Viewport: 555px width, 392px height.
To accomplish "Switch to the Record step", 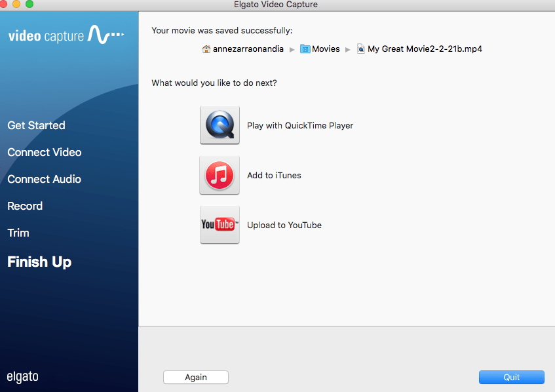I will tap(25, 206).
